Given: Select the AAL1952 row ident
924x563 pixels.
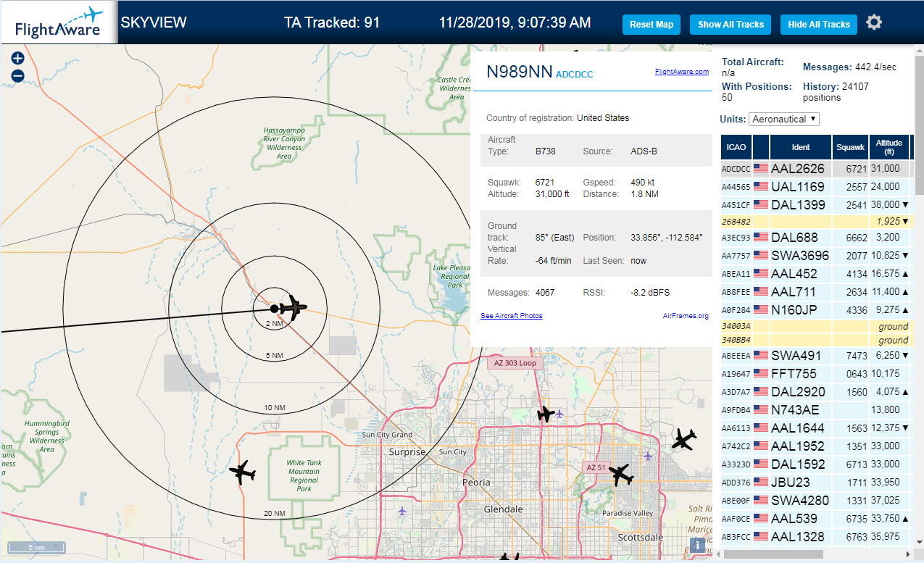Looking at the screenshot, I should (x=798, y=446).
